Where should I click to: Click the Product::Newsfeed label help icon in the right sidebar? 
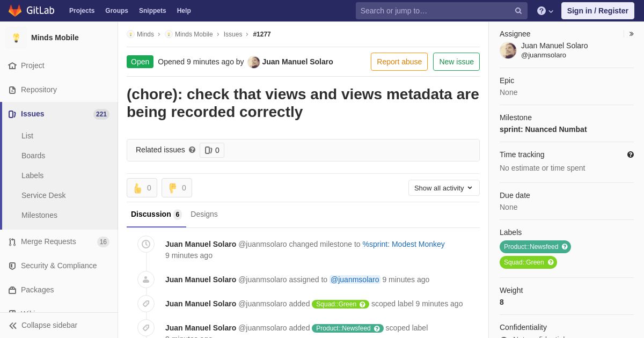point(565,247)
